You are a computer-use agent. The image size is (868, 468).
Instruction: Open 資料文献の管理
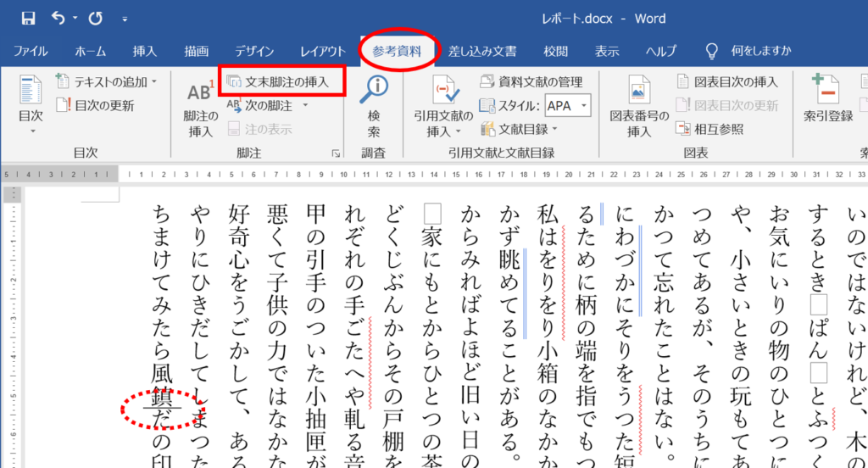click(531, 82)
